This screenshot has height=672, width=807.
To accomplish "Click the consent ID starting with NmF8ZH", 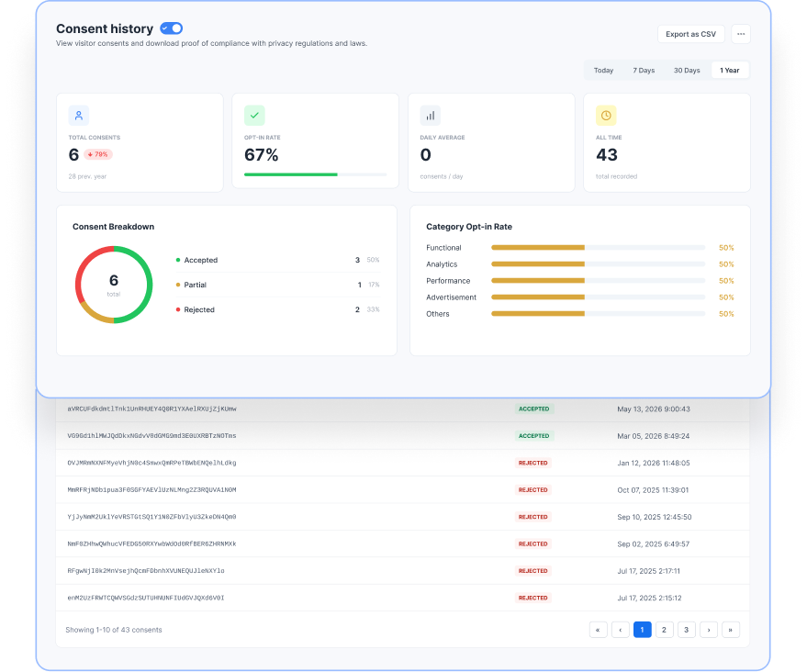I will coord(151,543).
